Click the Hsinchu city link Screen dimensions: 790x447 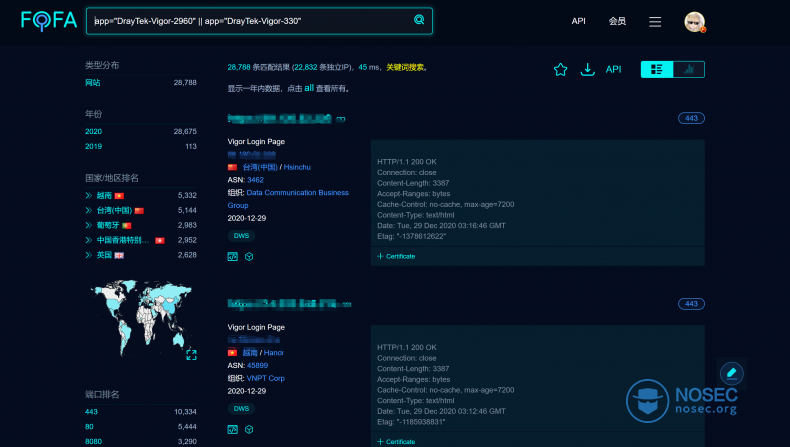coord(297,167)
